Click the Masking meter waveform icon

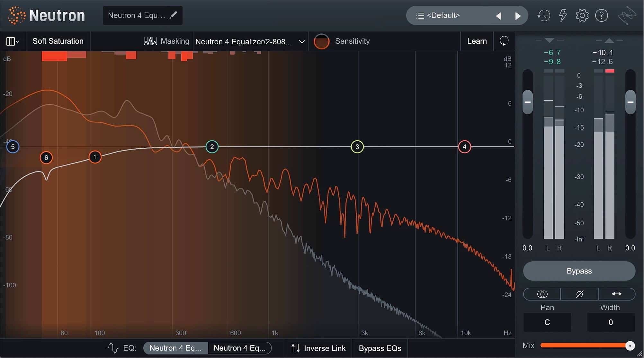(150, 41)
